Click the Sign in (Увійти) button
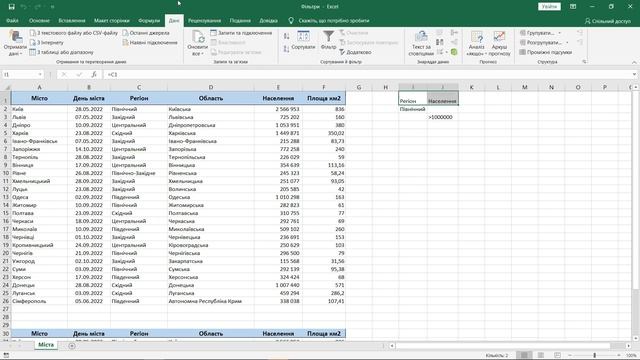Screen dimensions: 640x360 point(549,7)
